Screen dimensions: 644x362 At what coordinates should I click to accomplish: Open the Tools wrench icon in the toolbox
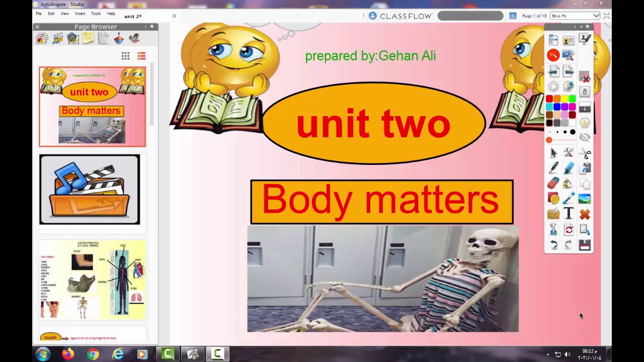(569, 153)
